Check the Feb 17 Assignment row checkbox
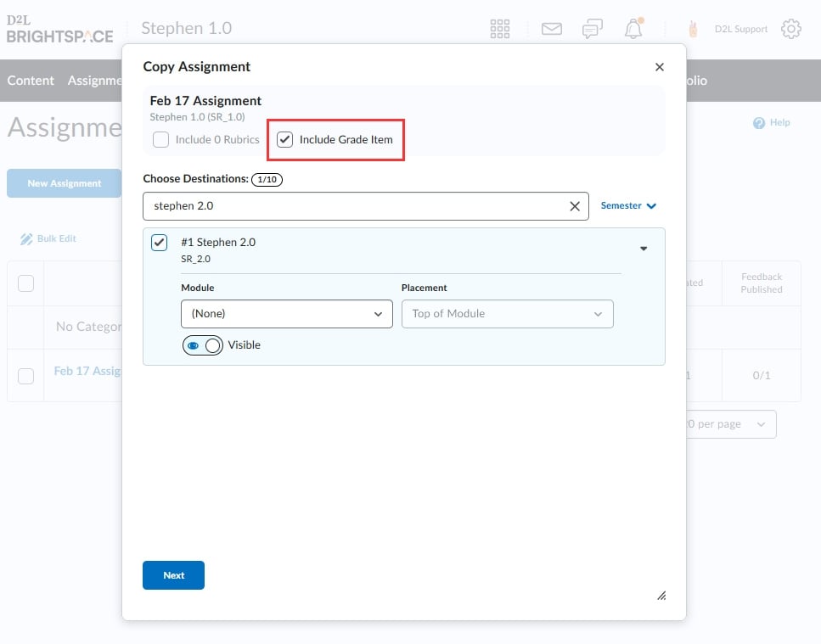This screenshot has width=821, height=644. (25, 376)
